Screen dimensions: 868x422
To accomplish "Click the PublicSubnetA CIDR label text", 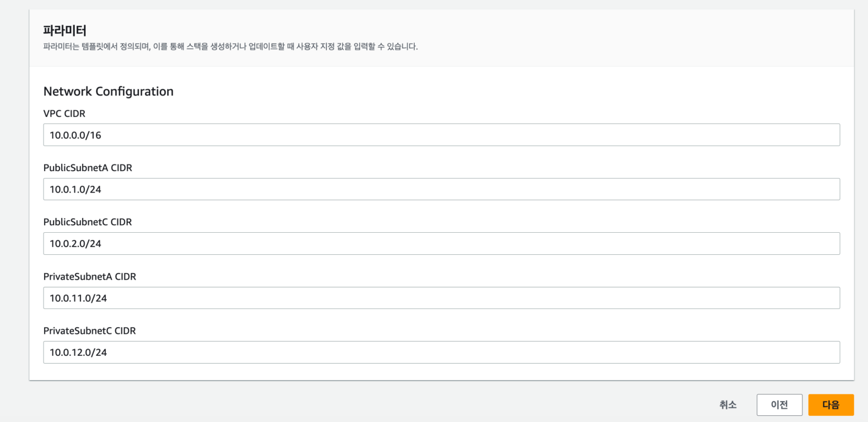I will click(x=88, y=168).
